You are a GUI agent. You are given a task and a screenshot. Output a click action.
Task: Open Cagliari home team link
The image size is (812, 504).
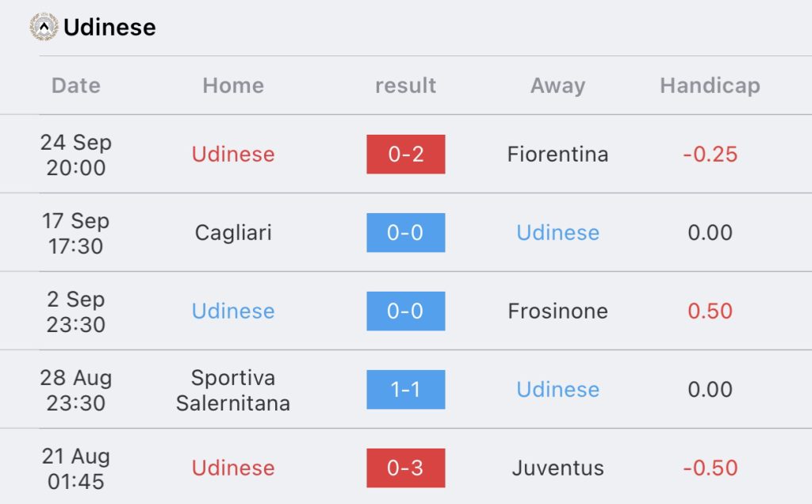(x=233, y=232)
